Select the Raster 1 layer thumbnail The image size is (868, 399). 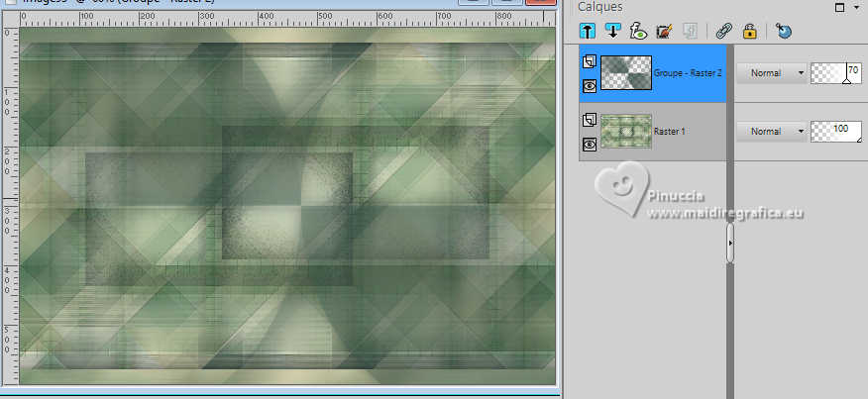click(626, 131)
